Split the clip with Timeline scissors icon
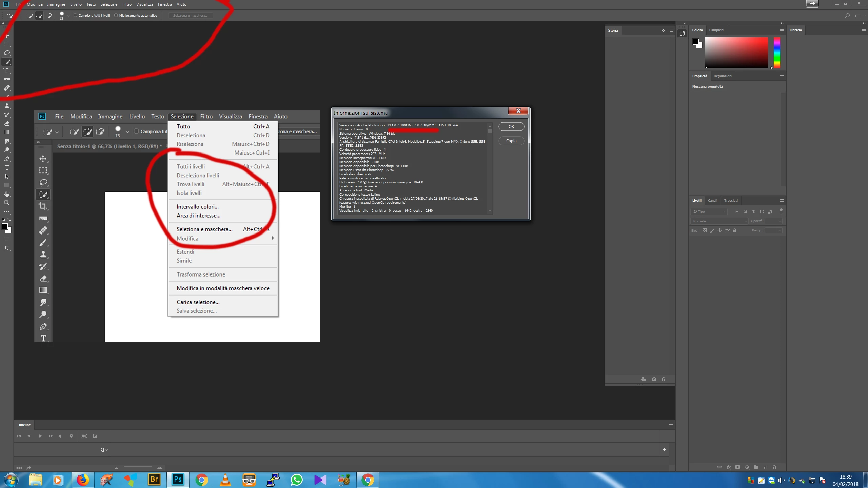 [x=84, y=436]
